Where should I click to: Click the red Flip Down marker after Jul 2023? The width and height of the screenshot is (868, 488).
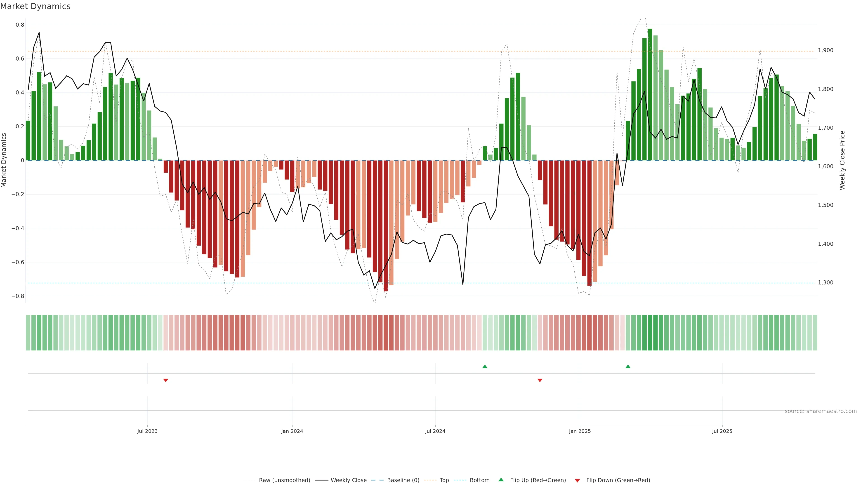point(165,380)
